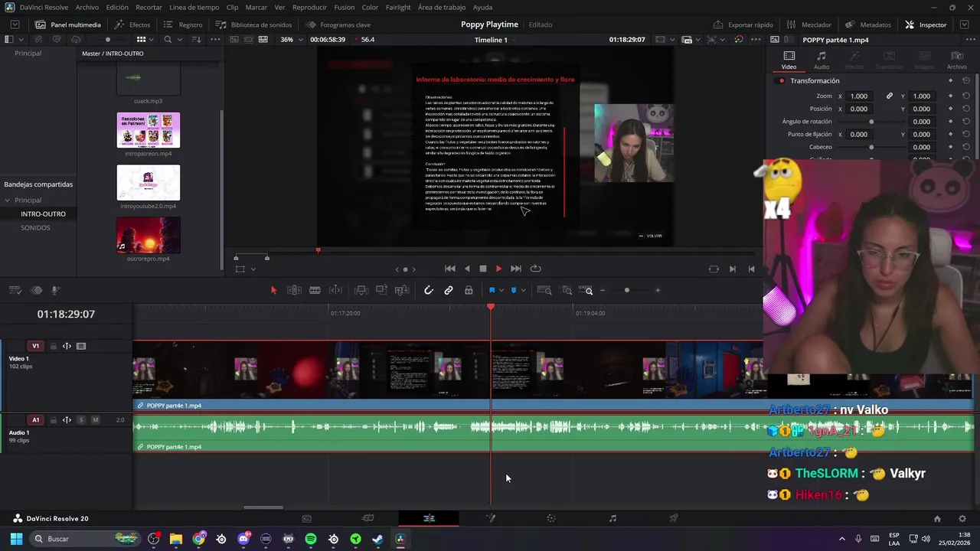This screenshot has height=551, width=980.
Task: Switch to the Deliver page rocket icon
Action: coord(674,518)
